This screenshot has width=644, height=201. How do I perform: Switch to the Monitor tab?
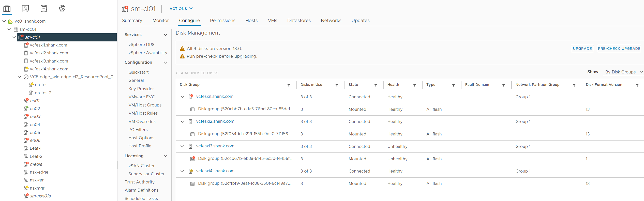[x=161, y=21]
